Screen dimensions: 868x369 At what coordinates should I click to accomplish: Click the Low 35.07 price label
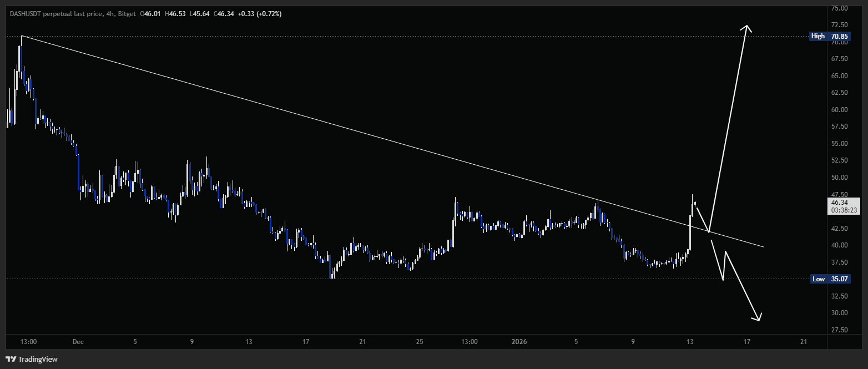point(830,279)
